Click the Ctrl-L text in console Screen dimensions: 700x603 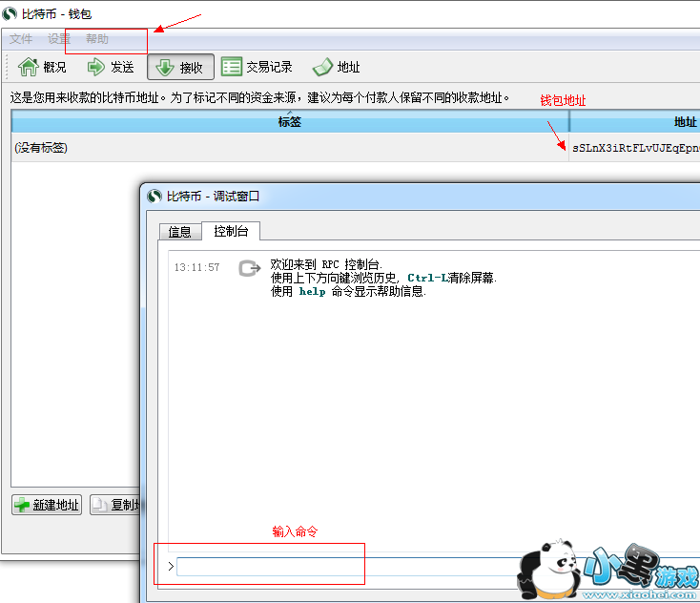(x=427, y=278)
